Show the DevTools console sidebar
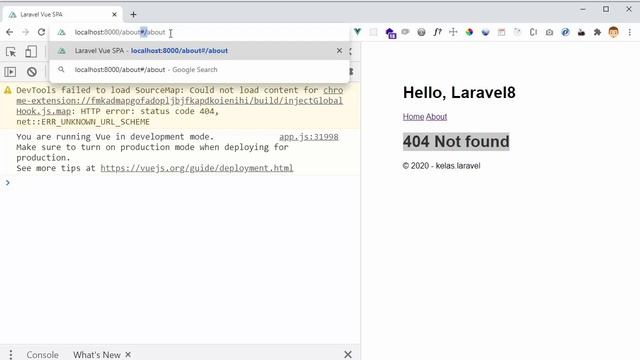640x360 pixels. click(x=10, y=72)
